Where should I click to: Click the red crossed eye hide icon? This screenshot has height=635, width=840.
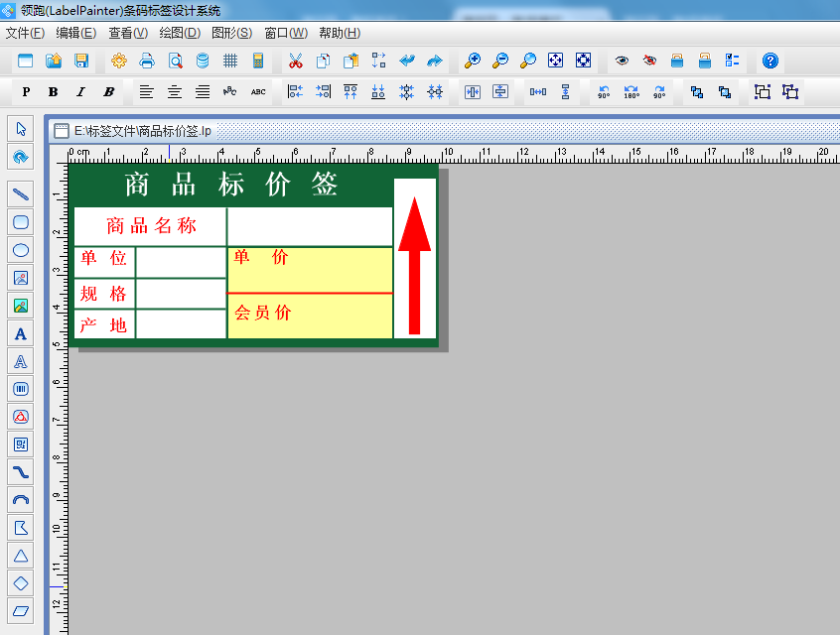tap(649, 61)
